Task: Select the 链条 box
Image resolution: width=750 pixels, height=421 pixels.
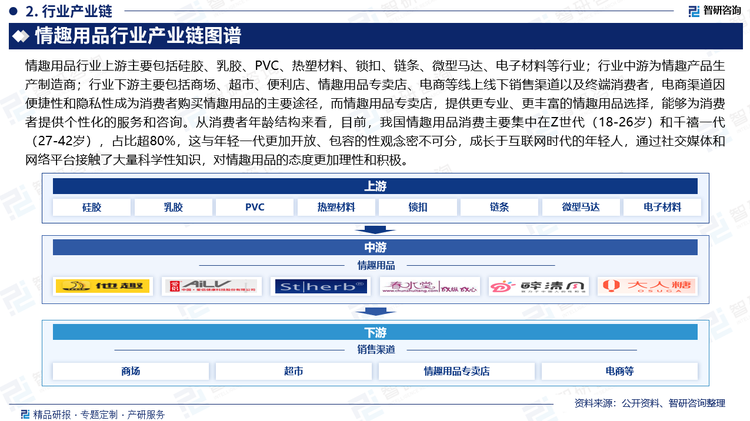Action: click(499, 207)
